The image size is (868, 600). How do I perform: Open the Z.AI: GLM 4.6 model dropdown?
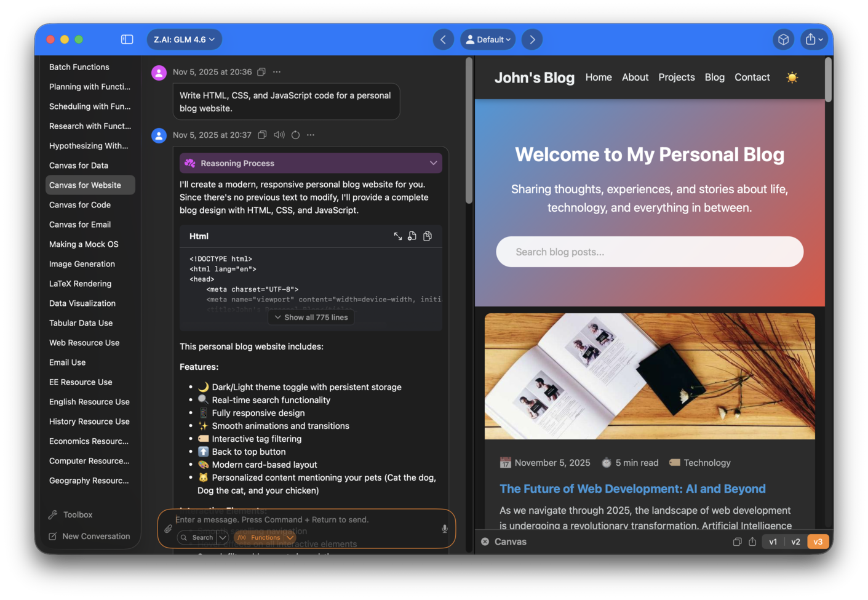coord(184,39)
